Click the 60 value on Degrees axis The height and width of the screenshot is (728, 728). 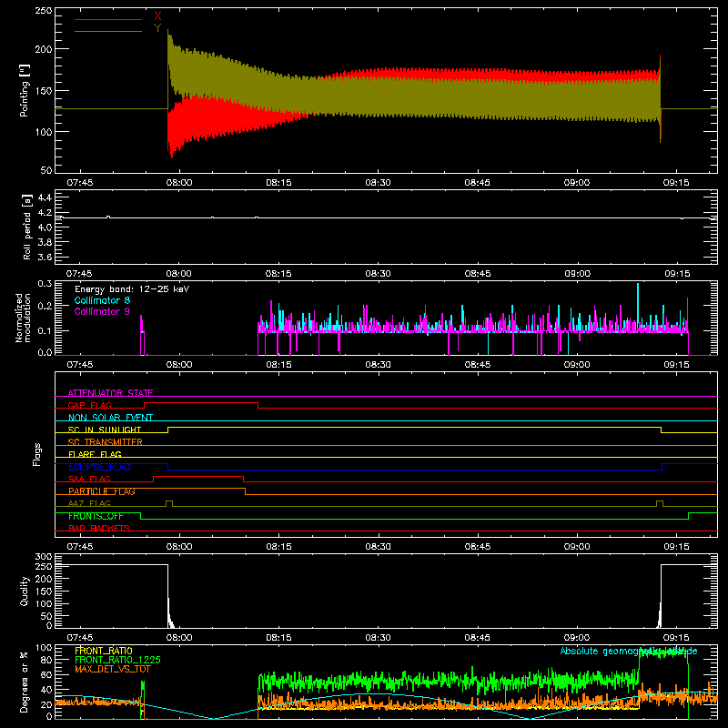click(46, 674)
